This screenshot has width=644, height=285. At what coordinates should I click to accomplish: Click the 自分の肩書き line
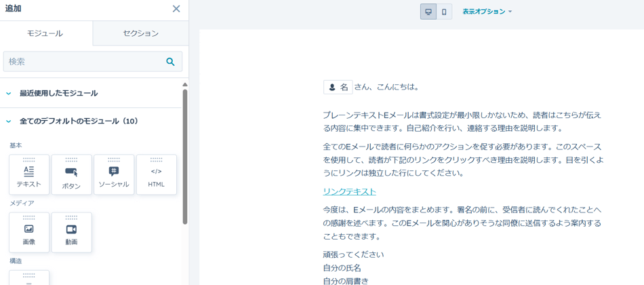[346, 281]
